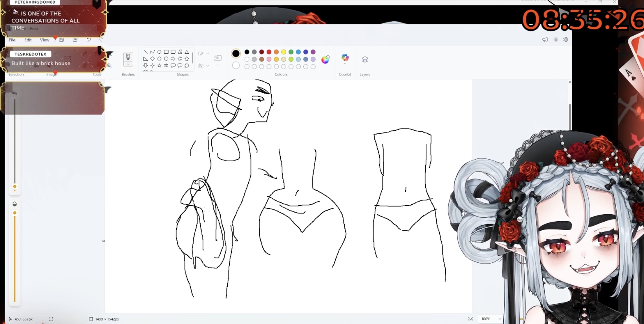Open Paint Settings gear
The height and width of the screenshot is (324, 644).
coord(566,40)
